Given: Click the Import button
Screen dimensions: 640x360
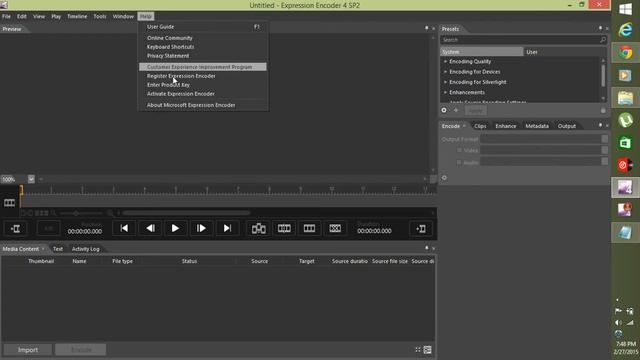Looking at the screenshot, I should coord(28,350).
